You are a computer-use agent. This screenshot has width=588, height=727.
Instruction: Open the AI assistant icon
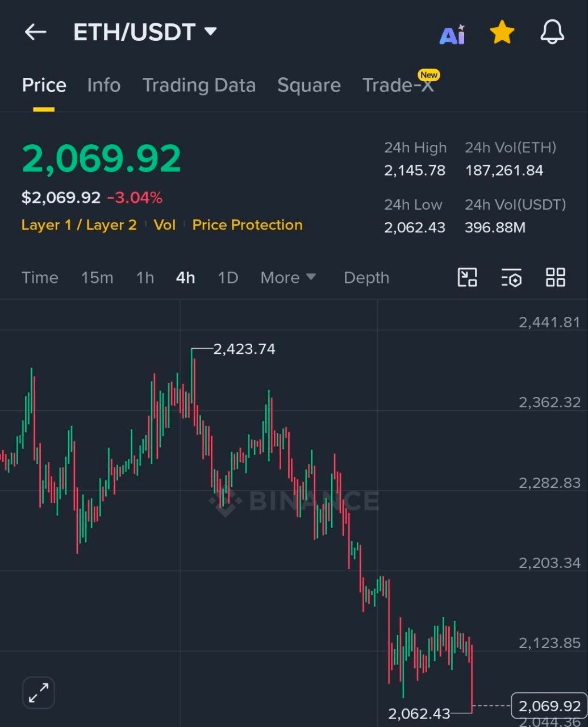(453, 35)
